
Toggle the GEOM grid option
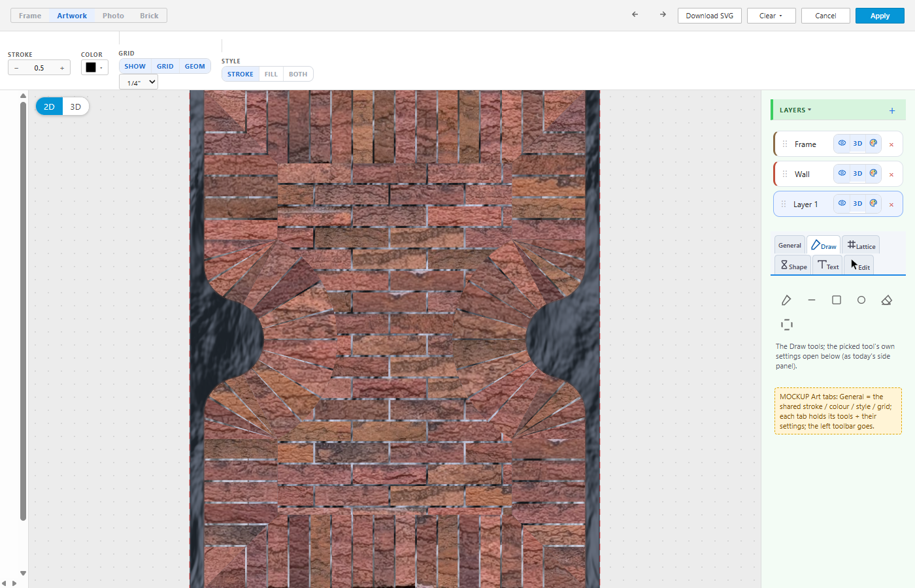pos(195,66)
